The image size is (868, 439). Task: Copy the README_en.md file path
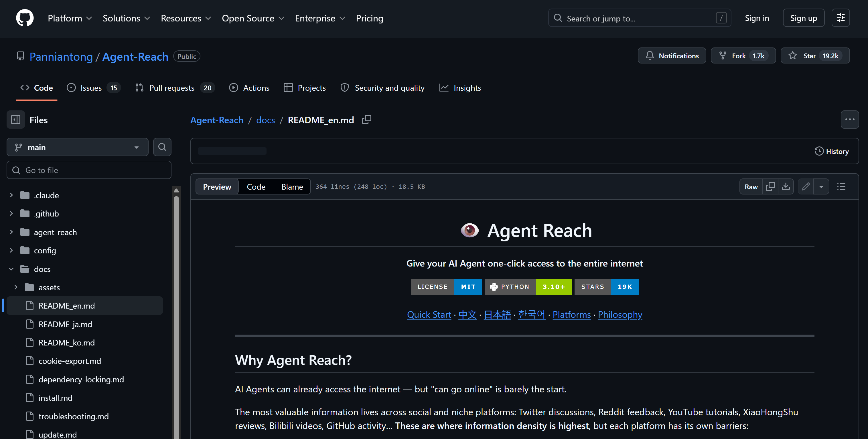367,120
